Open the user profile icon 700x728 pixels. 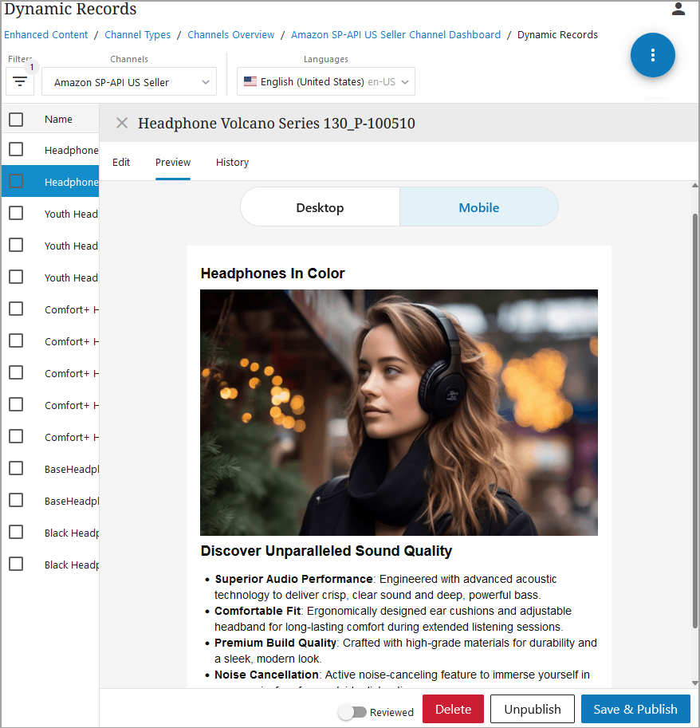point(678,10)
